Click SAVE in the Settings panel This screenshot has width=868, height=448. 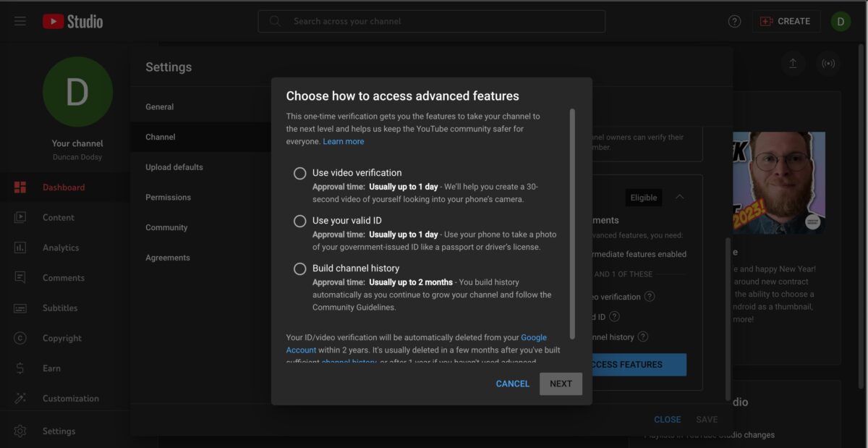(x=707, y=420)
